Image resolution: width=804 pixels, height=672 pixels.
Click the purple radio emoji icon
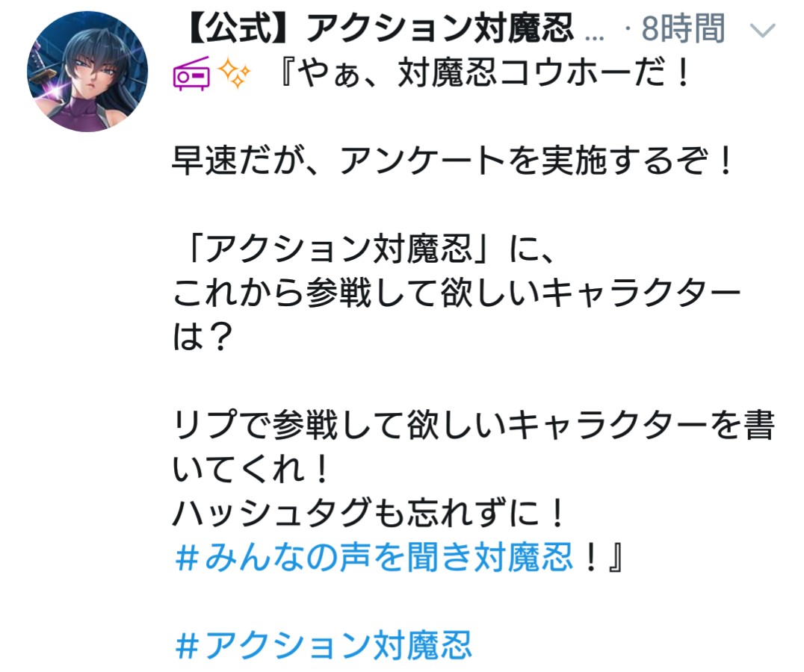(191, 74)
